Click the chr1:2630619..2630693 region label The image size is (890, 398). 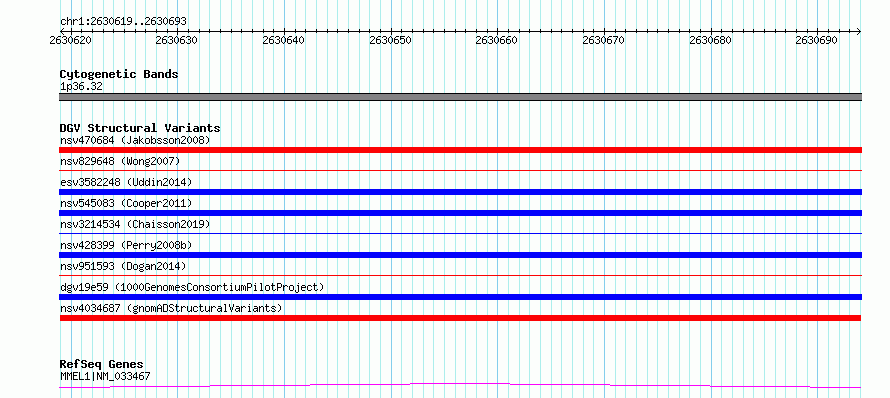123,22
